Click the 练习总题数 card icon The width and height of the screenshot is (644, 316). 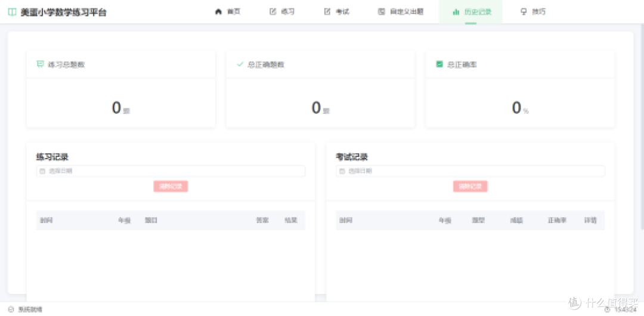coord(41,64)
